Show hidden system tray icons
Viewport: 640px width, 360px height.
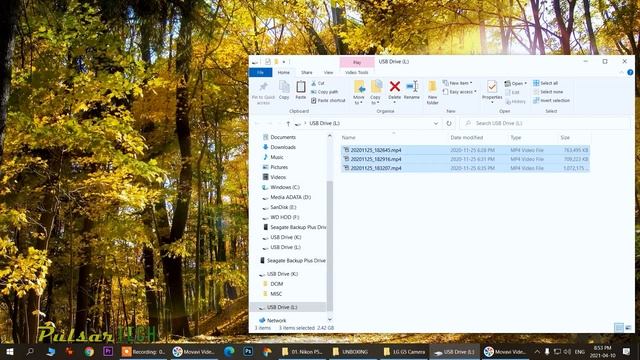coord(537,351)
